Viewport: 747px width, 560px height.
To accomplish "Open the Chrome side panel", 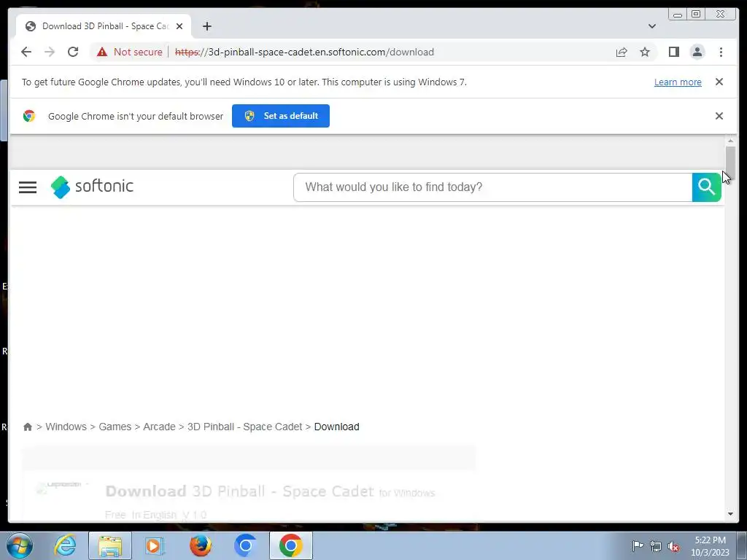I will [x=673, y=52].
